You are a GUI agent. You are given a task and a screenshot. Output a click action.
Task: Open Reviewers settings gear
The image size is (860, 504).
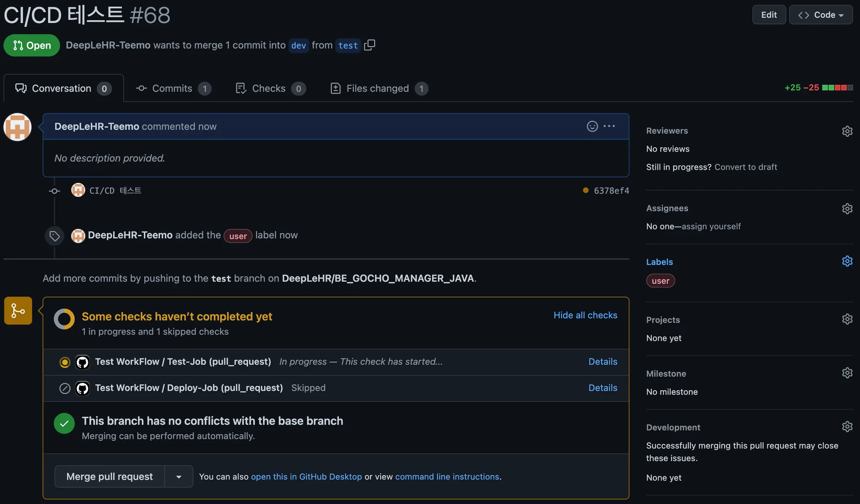click(x=847, y=131)
